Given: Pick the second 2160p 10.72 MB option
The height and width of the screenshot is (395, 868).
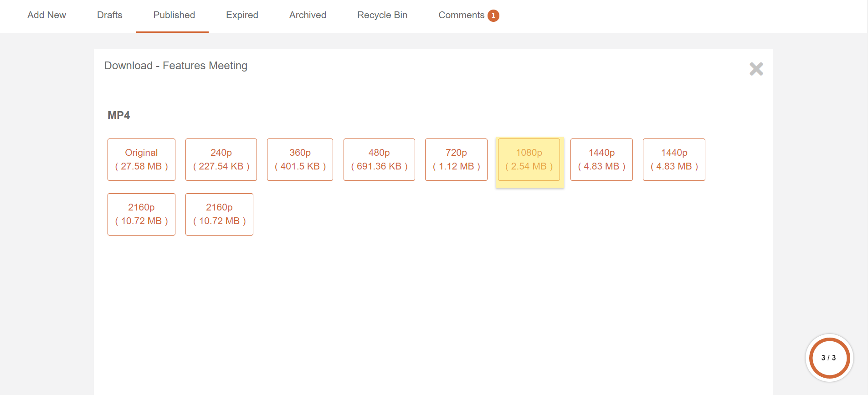Looking at the screenshot, I should click(x=219, y=214).
